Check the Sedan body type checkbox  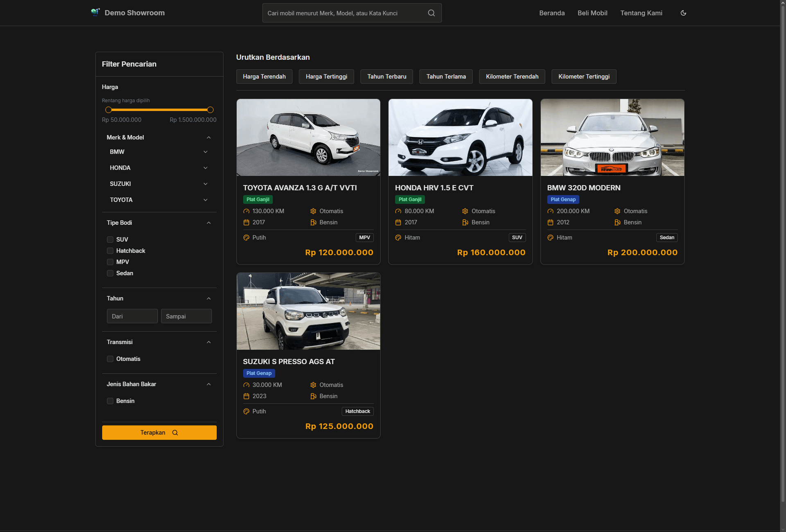pos(110,273)
